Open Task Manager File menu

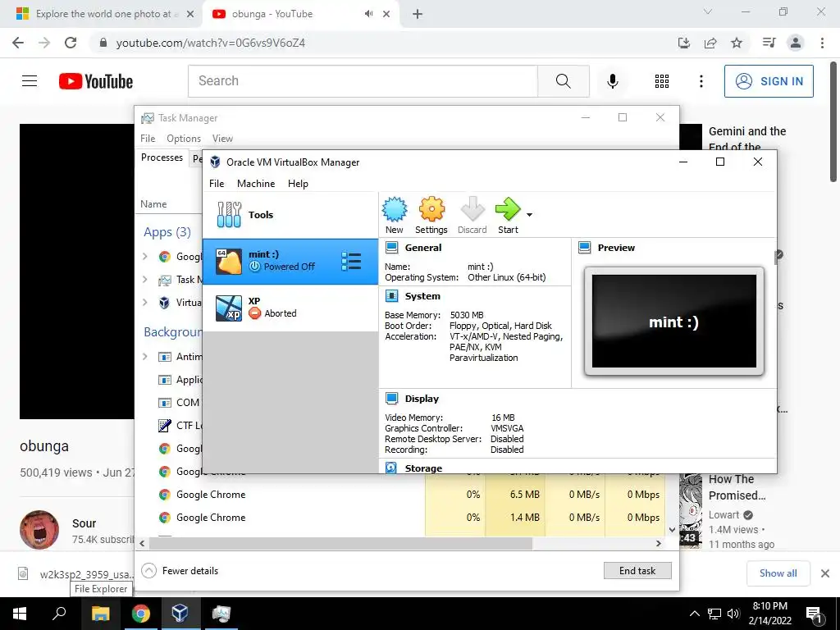[x=148, y=138]
